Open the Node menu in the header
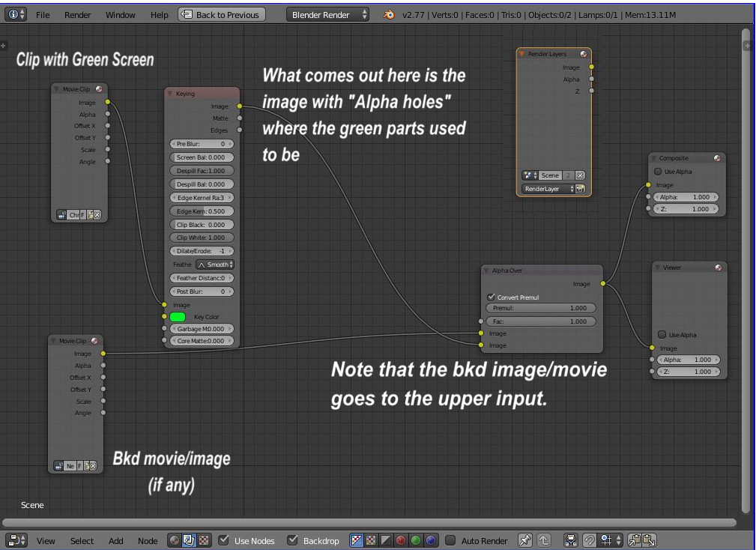The image size is (756, 550). (148, 540)
